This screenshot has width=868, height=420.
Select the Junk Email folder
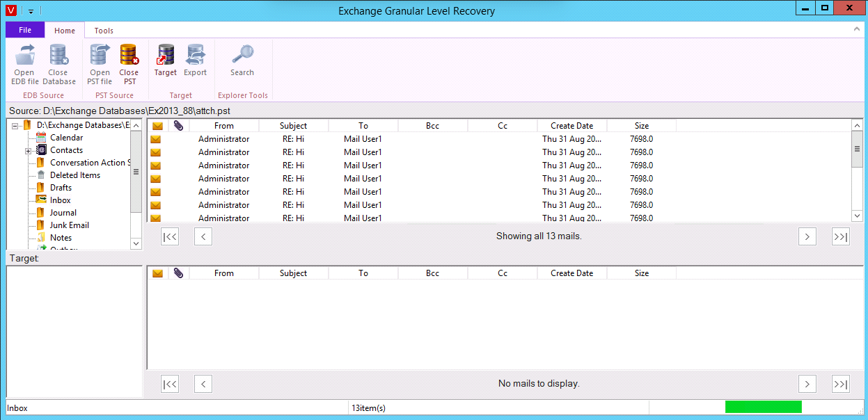(70, 225)
